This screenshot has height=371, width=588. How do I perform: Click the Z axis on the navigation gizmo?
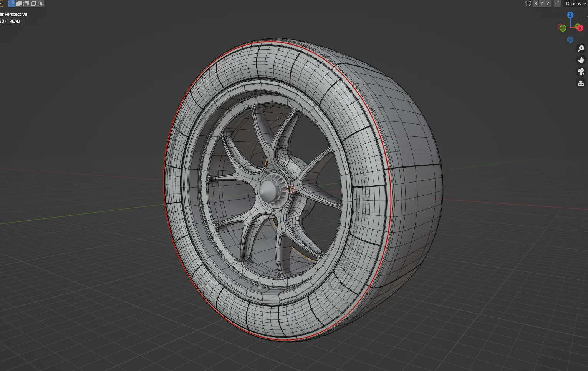pos(570,15)
